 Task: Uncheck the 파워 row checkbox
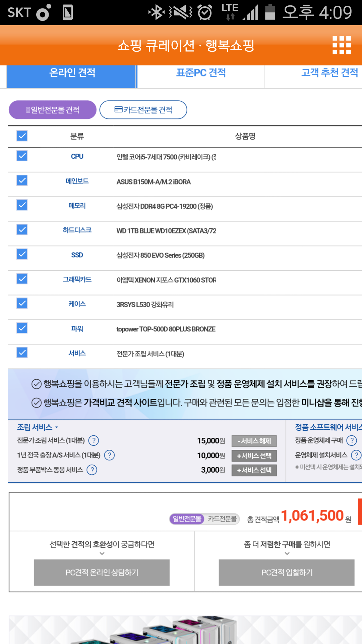click(x=22, y=328)
